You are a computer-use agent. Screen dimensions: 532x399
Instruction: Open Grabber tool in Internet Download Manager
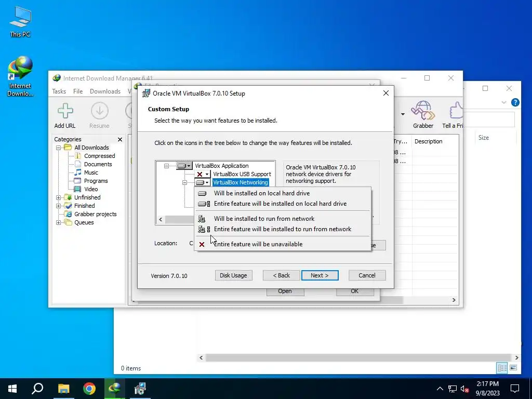[x=423, y=115]
